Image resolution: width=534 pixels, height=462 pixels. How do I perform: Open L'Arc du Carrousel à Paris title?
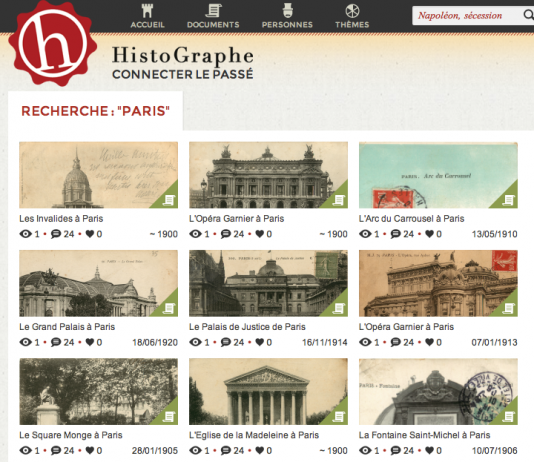point(411,219)
